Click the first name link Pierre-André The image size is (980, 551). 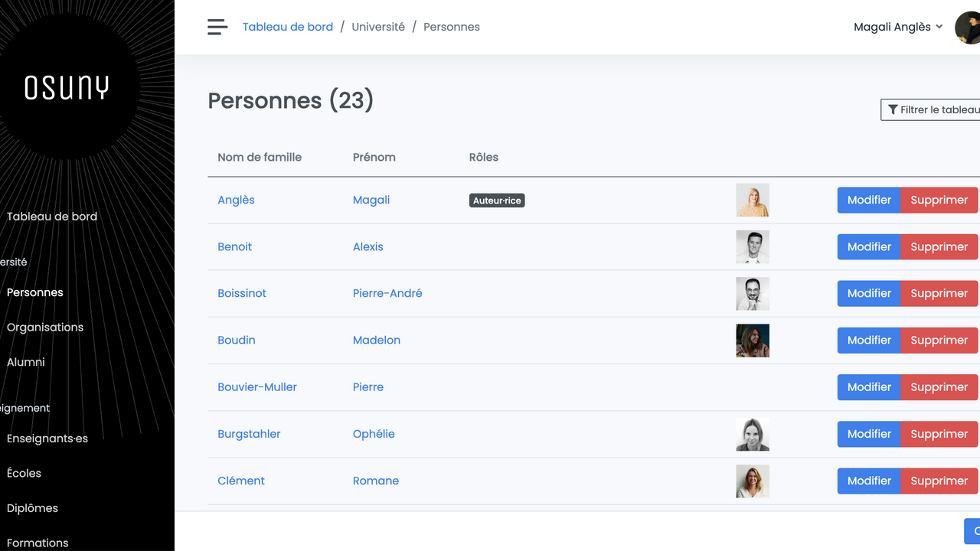387,293
